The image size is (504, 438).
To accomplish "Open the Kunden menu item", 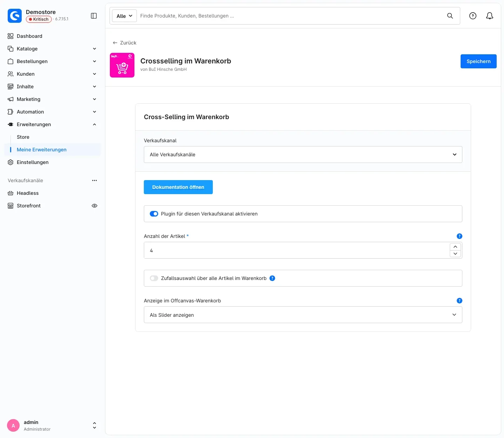I will coord(52,74).
